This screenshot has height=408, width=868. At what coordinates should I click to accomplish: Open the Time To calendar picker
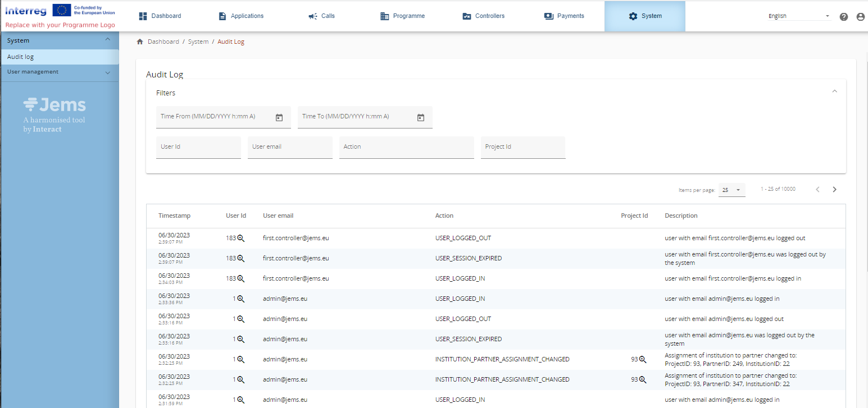tap(421, 117)
